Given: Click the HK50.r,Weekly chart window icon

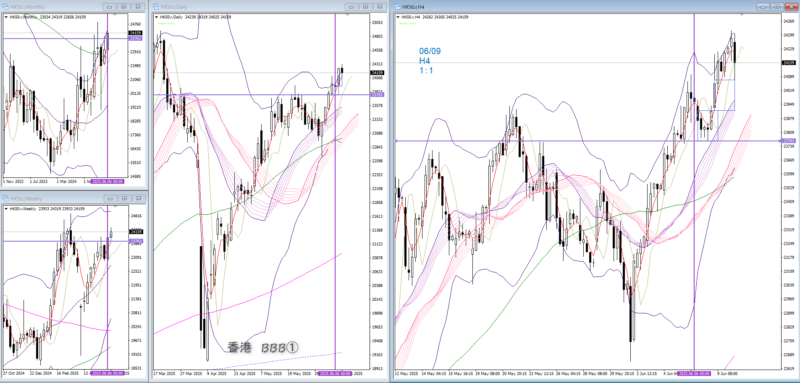Looking at the screenshot, I should tap(7, 198).
